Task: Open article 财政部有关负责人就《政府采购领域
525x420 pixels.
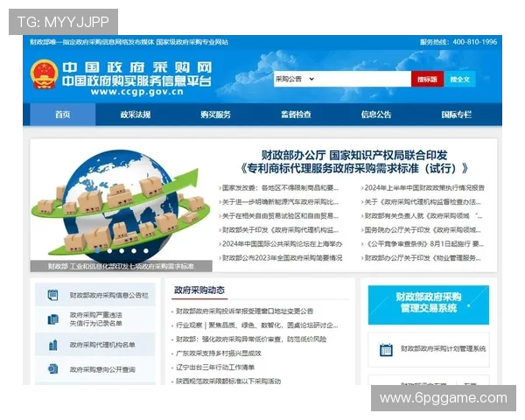Action: point(423,216)
